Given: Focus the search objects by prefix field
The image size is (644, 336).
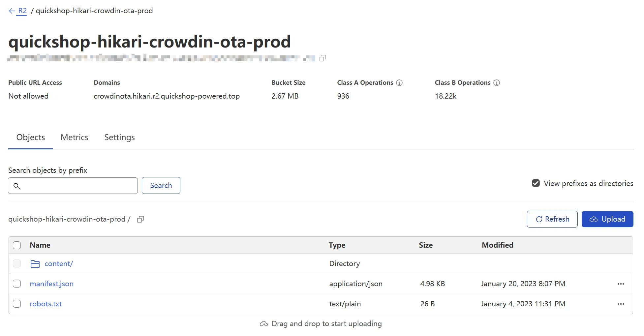Looking at the screenshot, I should tap(78, 186).
